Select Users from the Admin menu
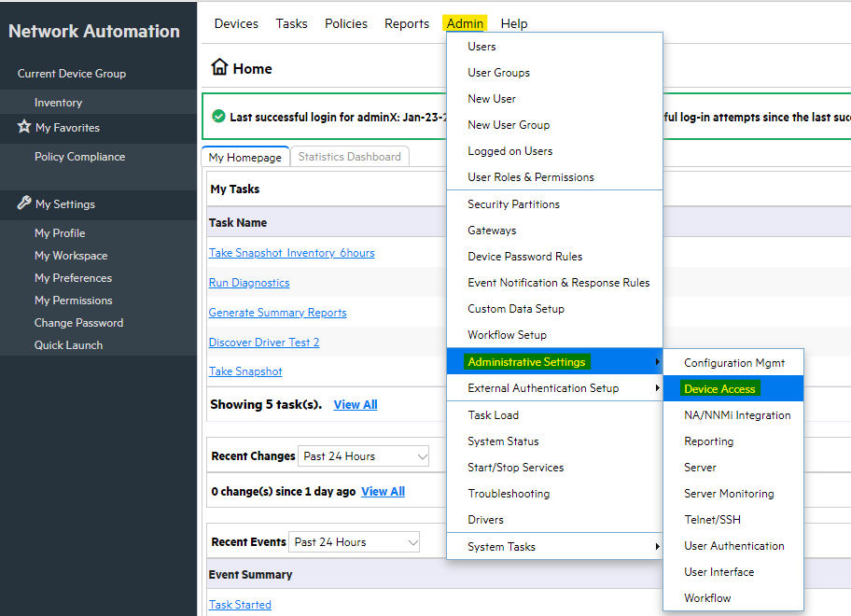The width and height of the screenshot is (851, 616). tap(481, 46)
